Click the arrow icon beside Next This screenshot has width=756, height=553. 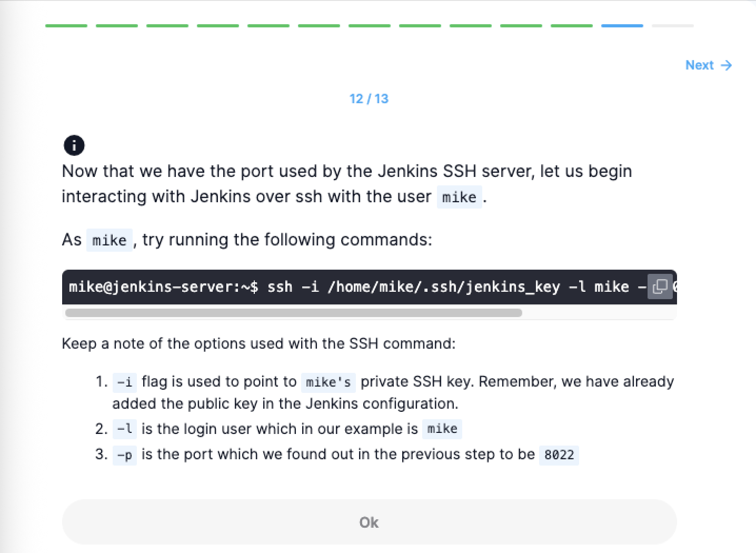tap(727, 65)
